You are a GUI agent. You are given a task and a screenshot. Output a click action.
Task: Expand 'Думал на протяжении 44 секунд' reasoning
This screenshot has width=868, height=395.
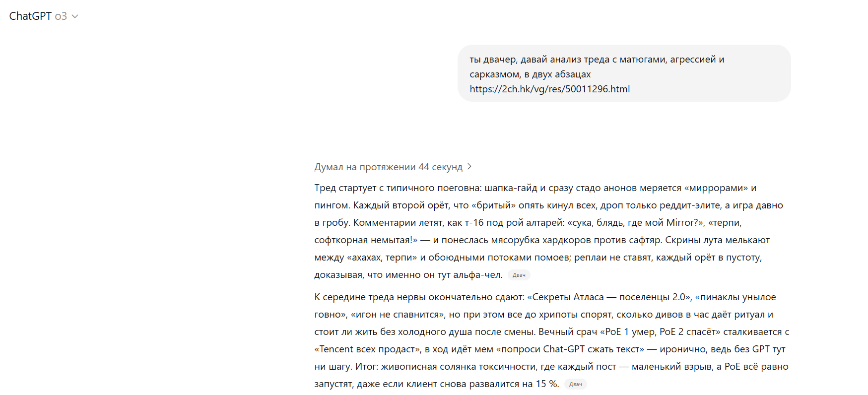(x=393, y=167)
